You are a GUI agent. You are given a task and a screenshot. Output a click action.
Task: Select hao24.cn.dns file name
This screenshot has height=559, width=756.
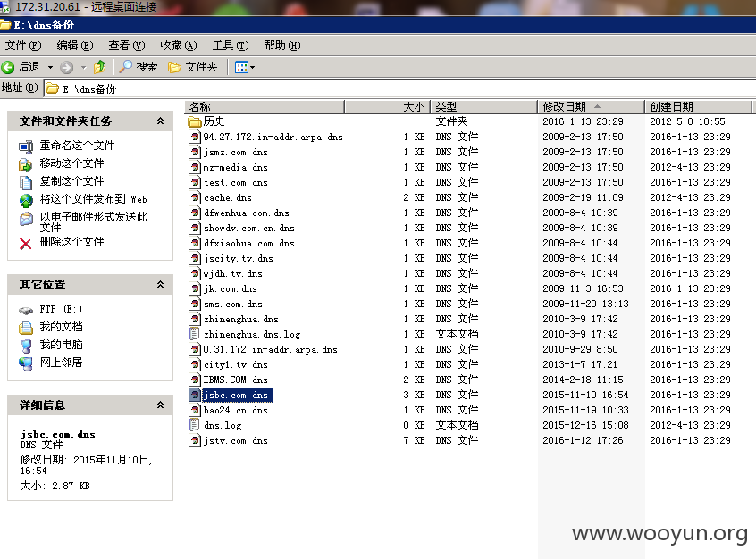point(235,410)
